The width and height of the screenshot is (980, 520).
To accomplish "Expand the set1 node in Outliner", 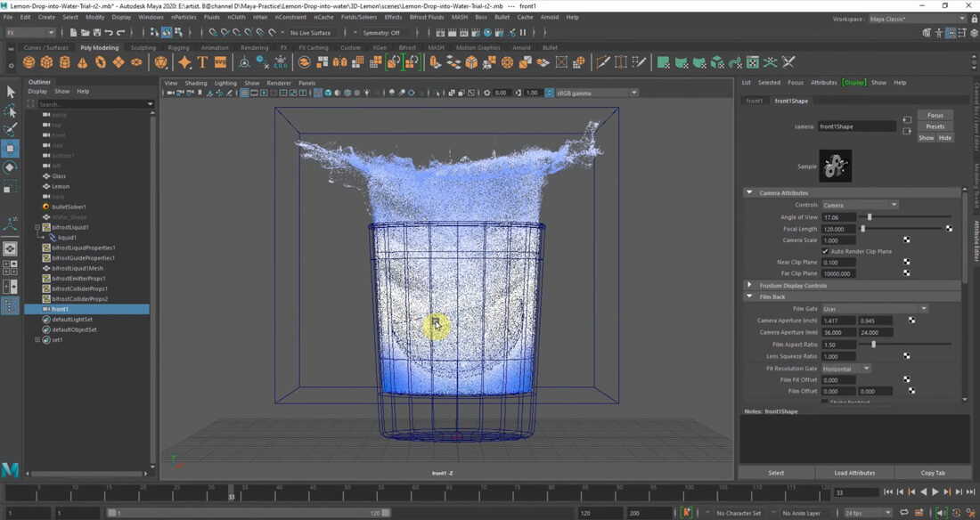I will tap(37, 340).
